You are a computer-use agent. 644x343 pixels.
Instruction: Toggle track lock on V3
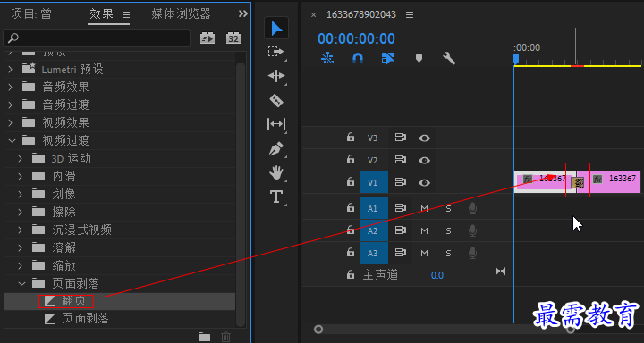(350, 137)
